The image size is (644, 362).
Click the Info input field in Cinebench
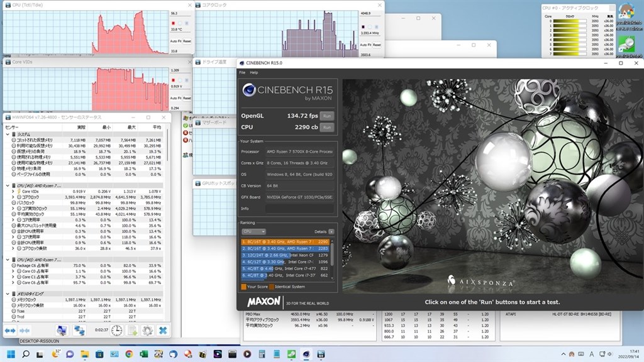click(x=299, y=209)
